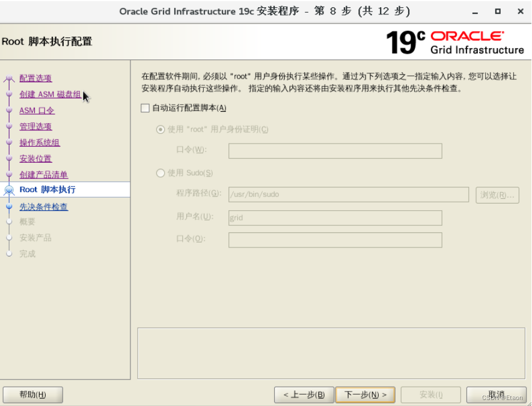The height and width of the screenshot is (406, 532).
Task: Click the 帮助(H) help button
Action: pyautogui.click(x=33, y=395)
